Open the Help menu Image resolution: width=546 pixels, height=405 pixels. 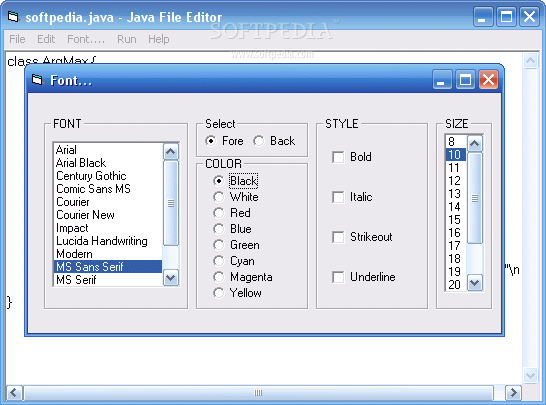(x=158, y=39)
